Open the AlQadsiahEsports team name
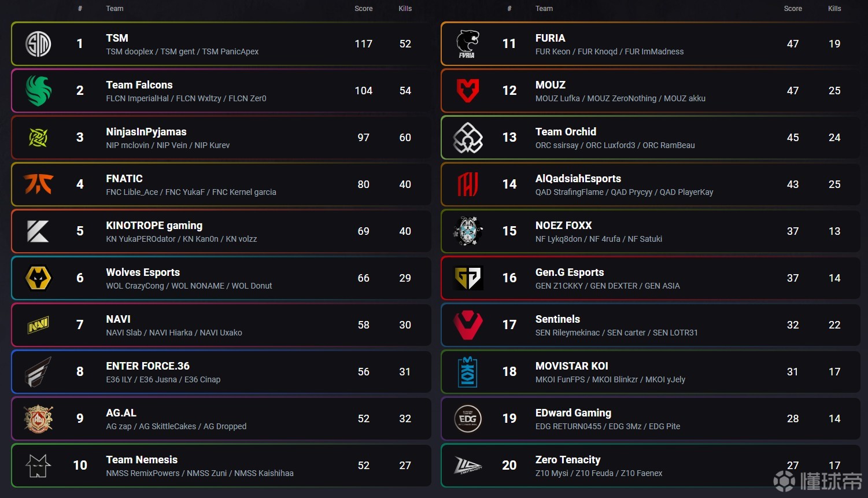The image size is (868, 498). click(x=578, y=179)
